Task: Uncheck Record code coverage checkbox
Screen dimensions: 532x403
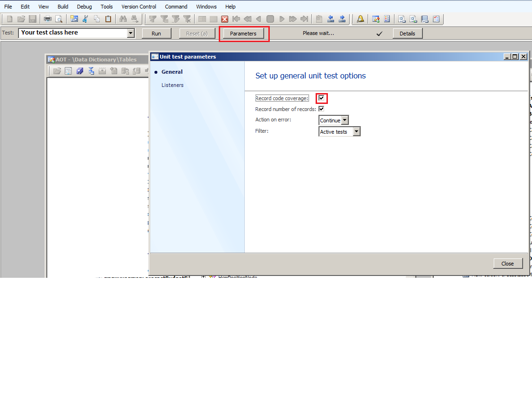Action: (x=321, y=98)
